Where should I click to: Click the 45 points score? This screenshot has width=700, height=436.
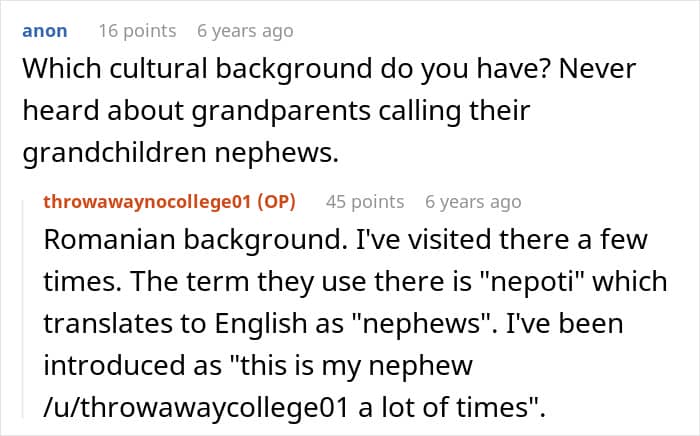pyautogui.click(x=365, y=202)
